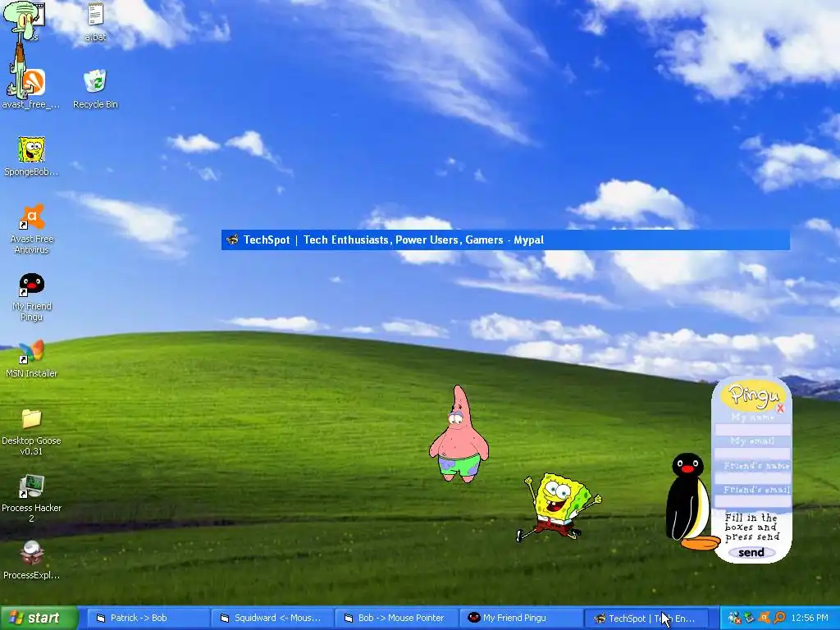
Task: Switch to the Patrick -> Bob taskbar window
Action: point(148,619)
